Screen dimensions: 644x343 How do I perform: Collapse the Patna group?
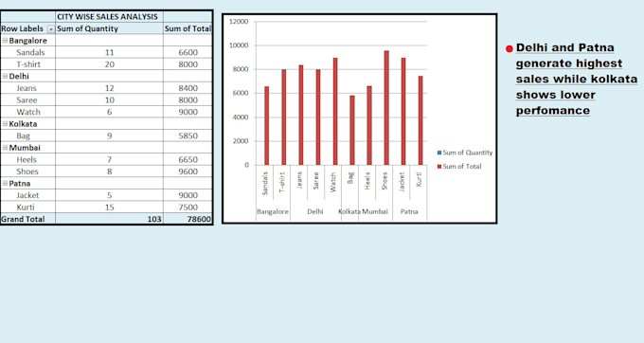tap(5, 183)
